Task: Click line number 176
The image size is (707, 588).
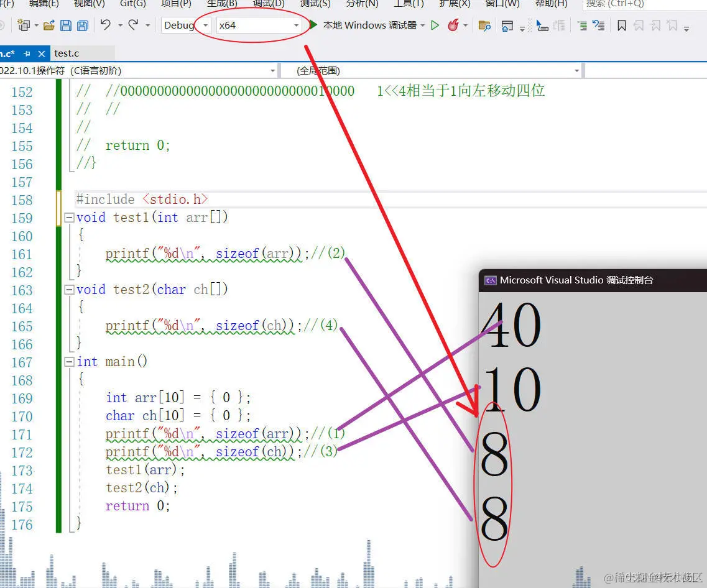Action: click(22, 525)
